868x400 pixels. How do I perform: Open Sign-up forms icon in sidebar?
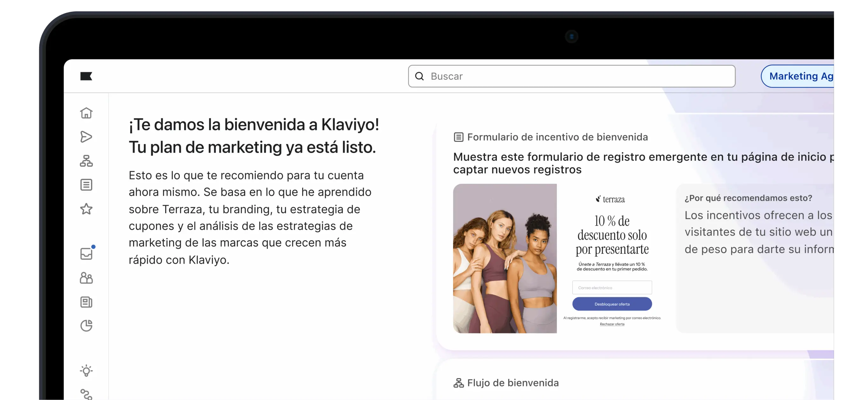[86, 185]
